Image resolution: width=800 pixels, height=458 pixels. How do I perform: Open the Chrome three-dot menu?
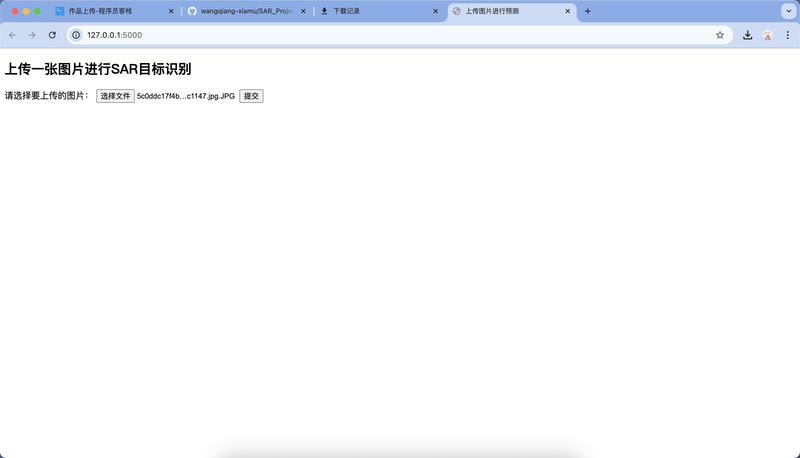click(x=788, y=35)
